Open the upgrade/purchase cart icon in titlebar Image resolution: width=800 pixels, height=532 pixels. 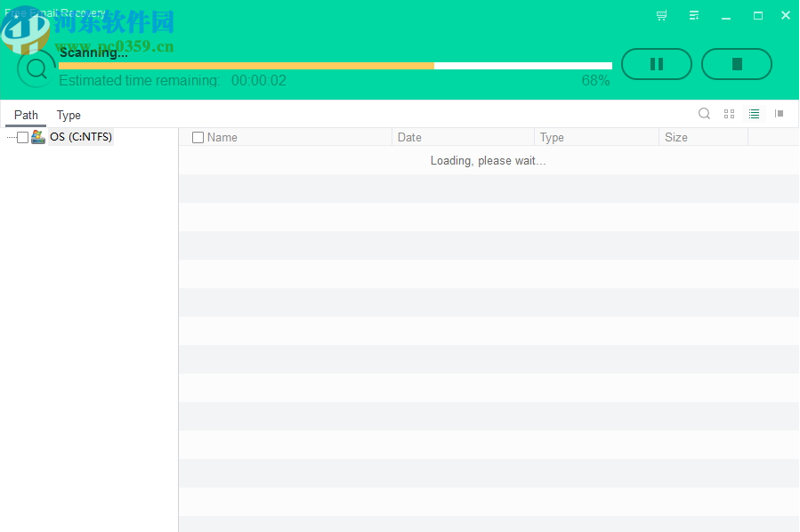660,15
